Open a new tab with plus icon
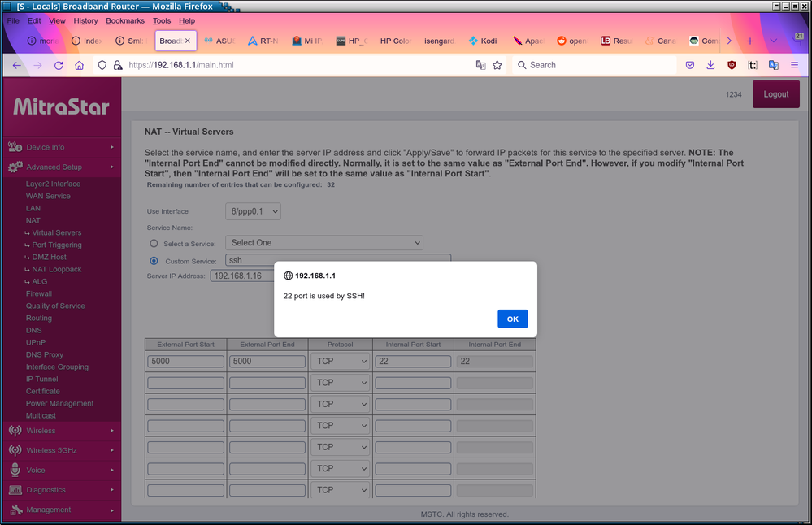This screenshot has height=525, width=812. click(749, 41)
